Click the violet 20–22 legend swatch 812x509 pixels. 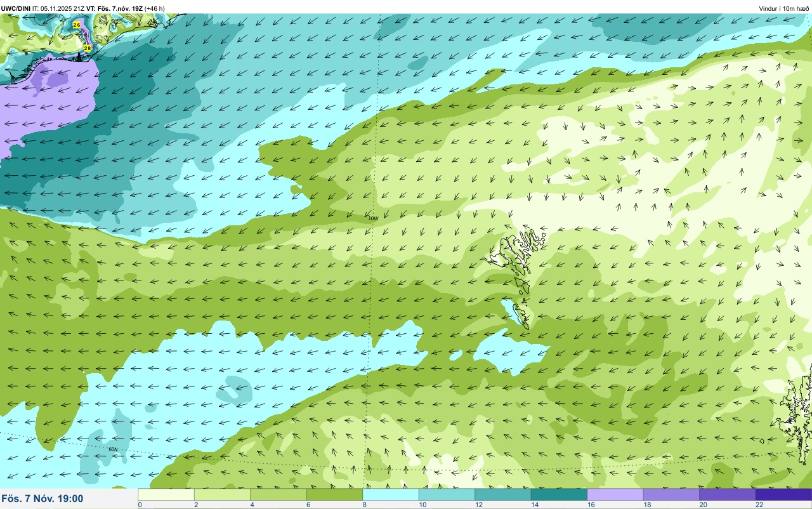(728, 494)
